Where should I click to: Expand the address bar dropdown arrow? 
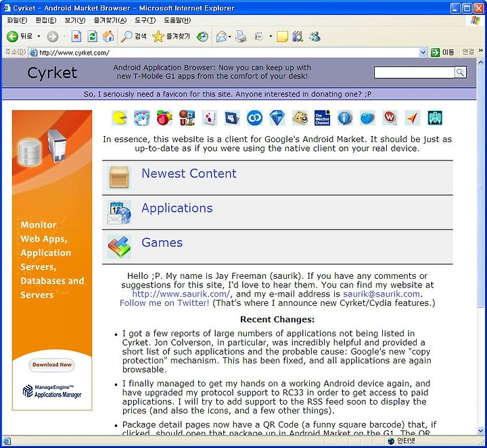click(423, 53)
